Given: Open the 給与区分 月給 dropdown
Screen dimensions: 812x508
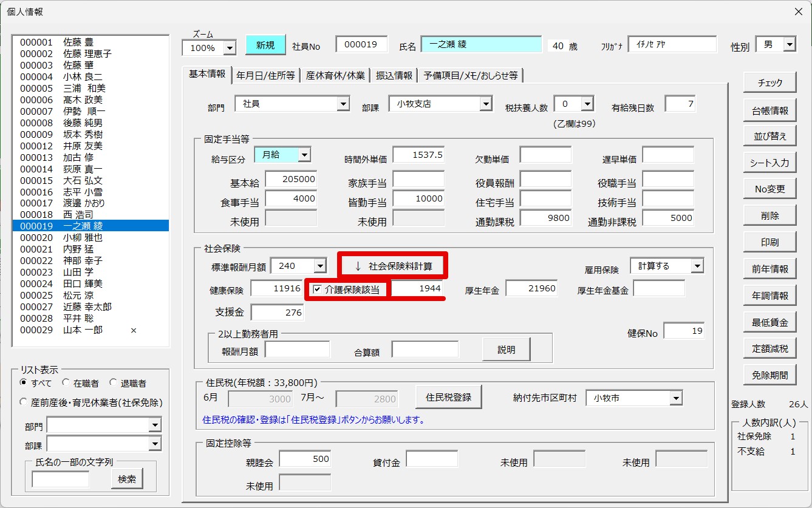Looking at the screenshot, I should [304, 155].
